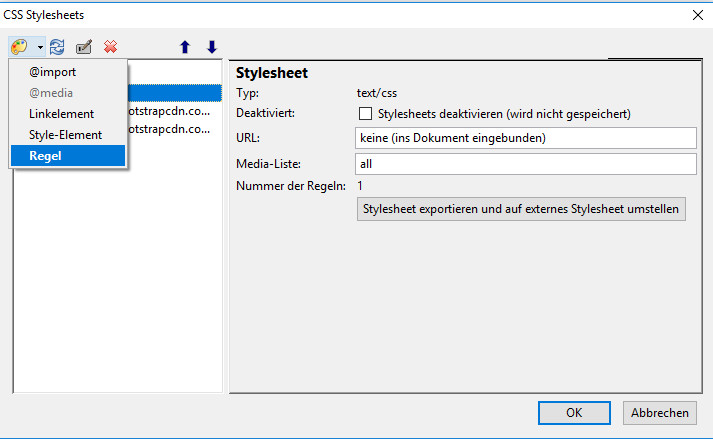Viewport: 713px width, 439px height.
Task: Open the dropdown arrow next to palette icon
Action: point(40,47)
